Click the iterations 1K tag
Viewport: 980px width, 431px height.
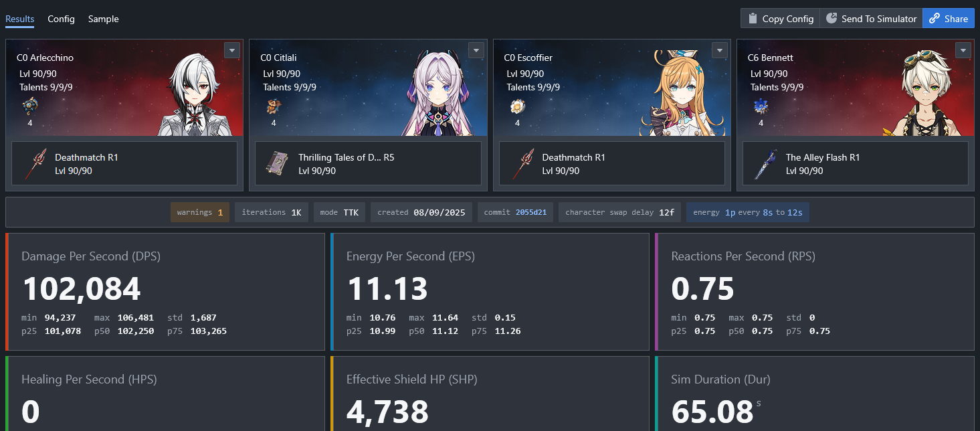pos(272,212)
